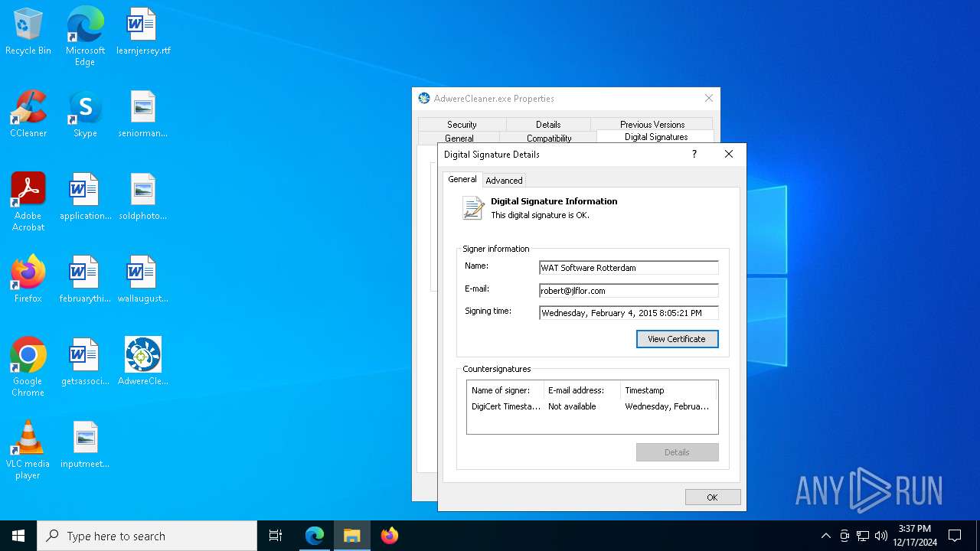Open the Security tab in Properties

coord(462,124)
